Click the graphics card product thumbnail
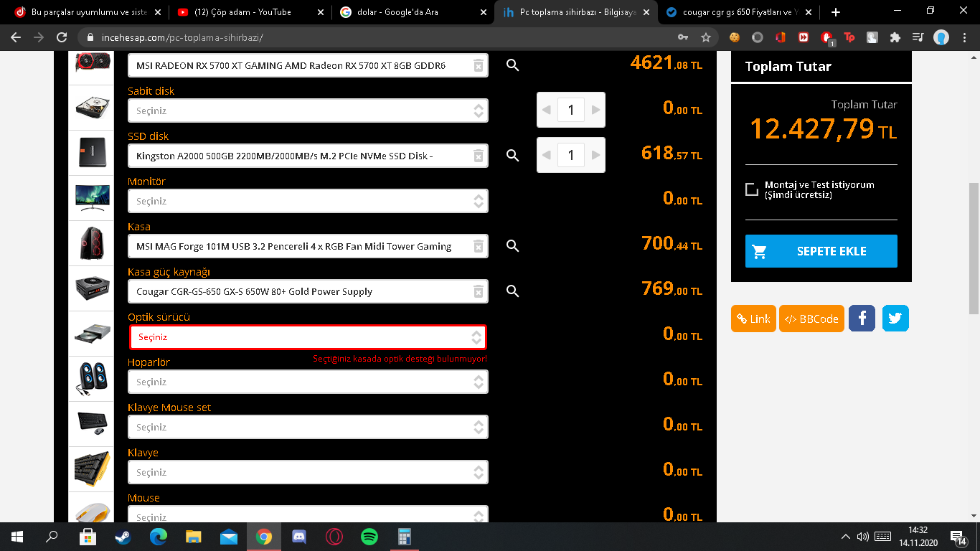The image size is (980, 551). (x=91, y=62)
